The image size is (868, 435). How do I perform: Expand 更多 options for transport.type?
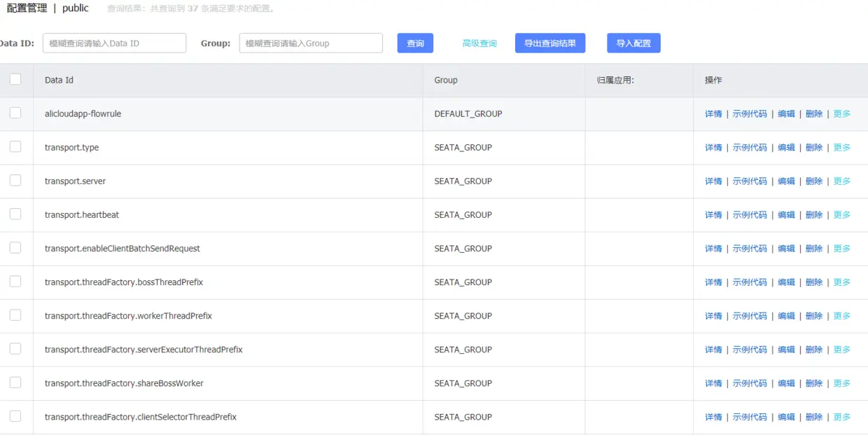pos(842,147)
